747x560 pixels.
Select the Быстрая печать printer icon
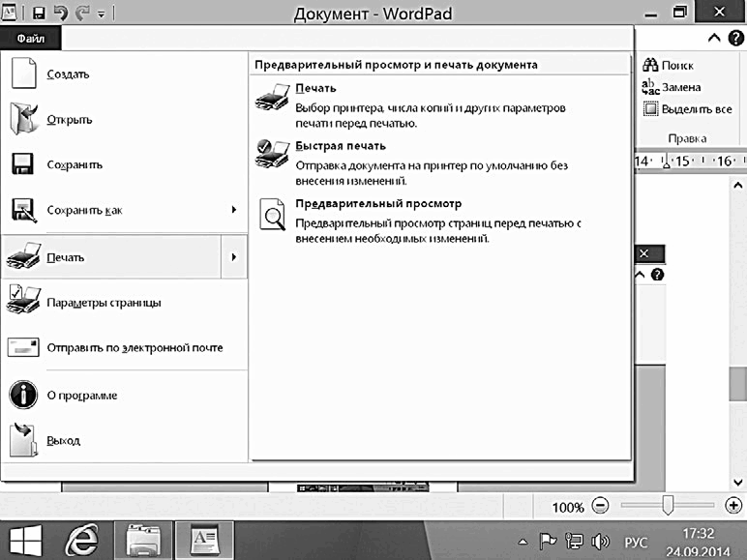272,155
